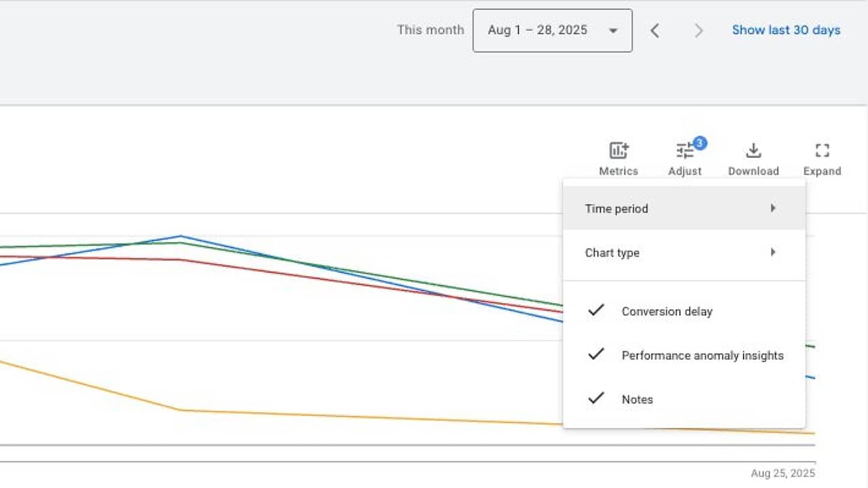Expand submenu arrow beside Chart type
The height and width of the screenshot is (488, 868).
click(772, 252)
